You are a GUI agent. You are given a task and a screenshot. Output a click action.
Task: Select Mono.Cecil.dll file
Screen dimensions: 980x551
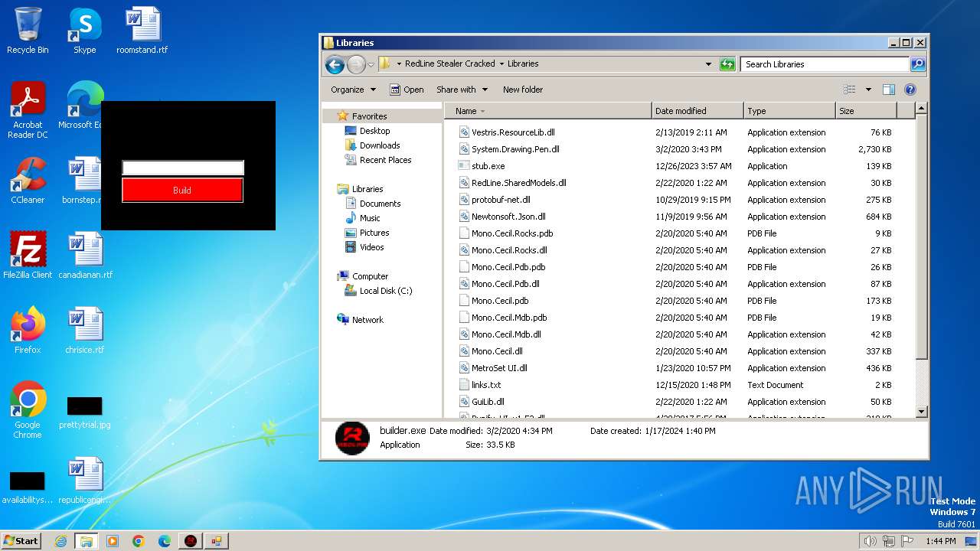[497, 351]
